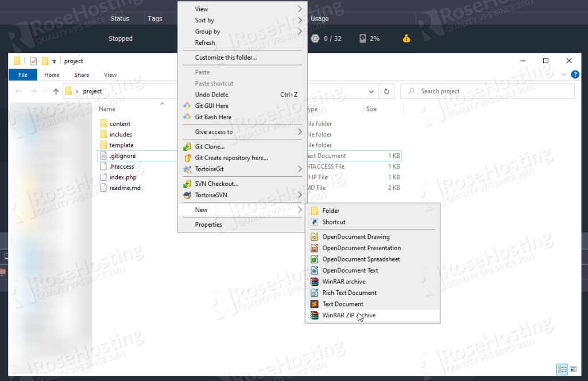
Task: Click the TortoiseSVN icon
Action: (187, 195)
